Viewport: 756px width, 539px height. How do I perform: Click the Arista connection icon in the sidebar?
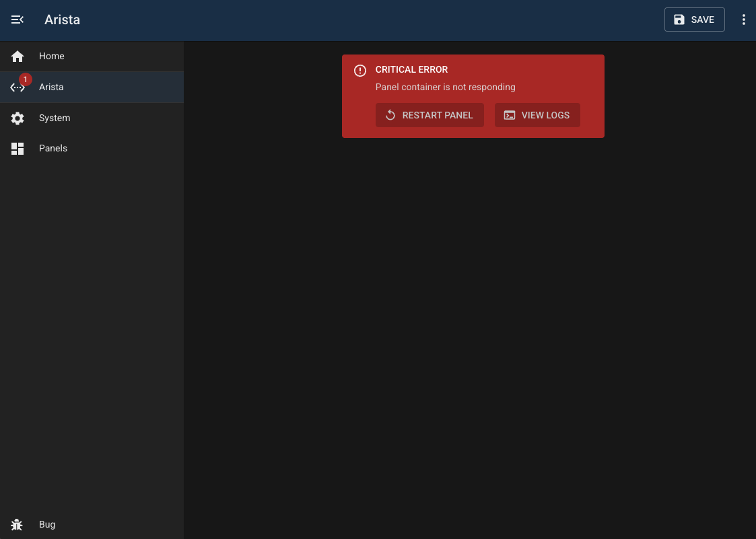17,87
